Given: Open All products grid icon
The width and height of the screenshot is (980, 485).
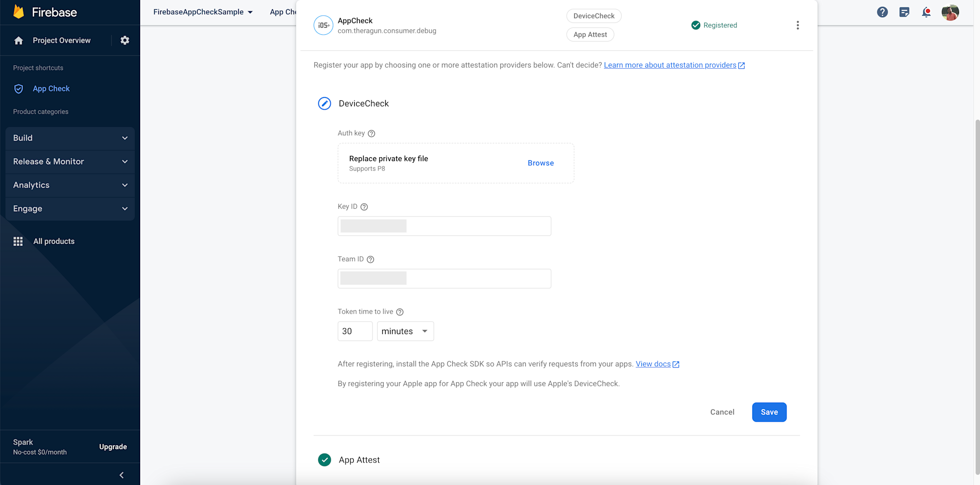Looking at the screenshot, I should [18, 241].
